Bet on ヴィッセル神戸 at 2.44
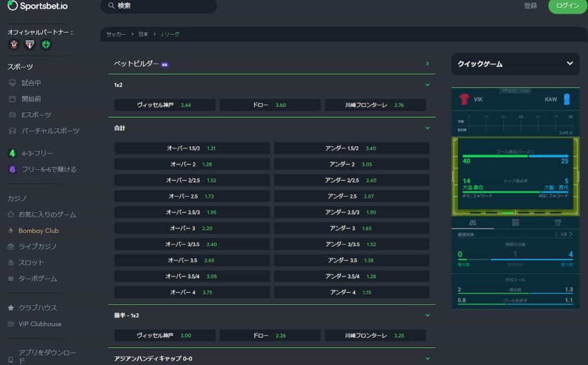The image size is (588, 365). pos(165,105)
